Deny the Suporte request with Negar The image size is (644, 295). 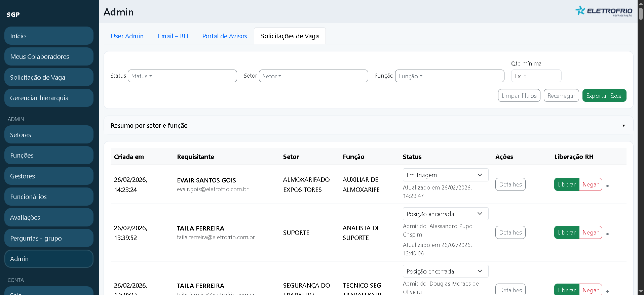(590, 233)
